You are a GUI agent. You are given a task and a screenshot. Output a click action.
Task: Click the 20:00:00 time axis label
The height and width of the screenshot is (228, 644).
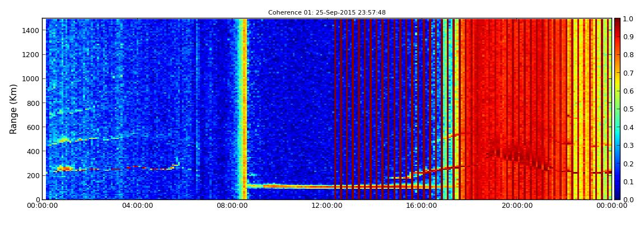point(517,206)
